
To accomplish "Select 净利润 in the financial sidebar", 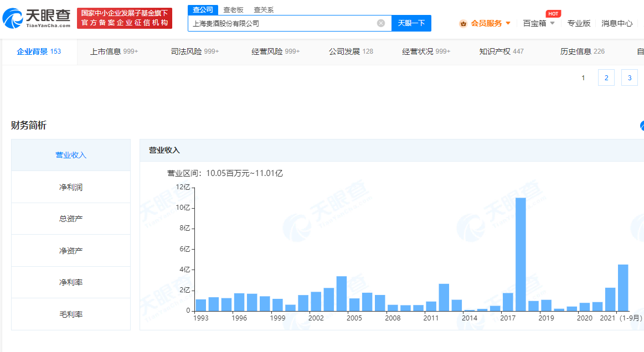I will click(x=71, y=187).
